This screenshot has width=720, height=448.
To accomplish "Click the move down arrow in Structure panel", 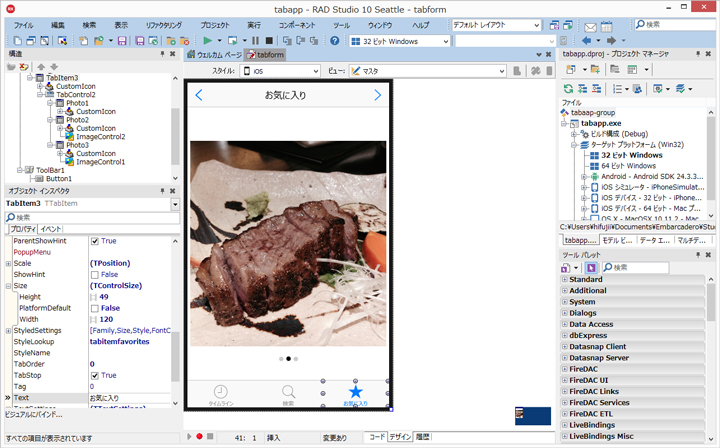I will [54, 67].
